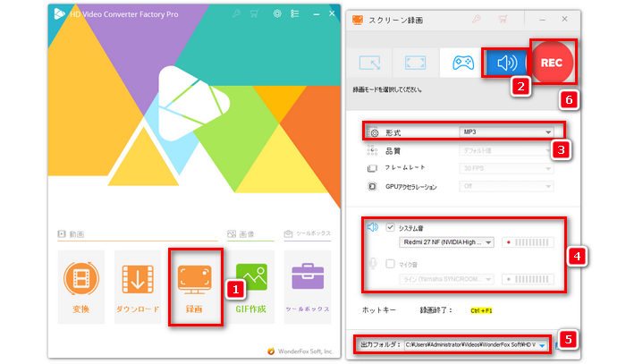Click the スクリーン録画 window title icon
The image size is (626, 364).
(x=358, y=20)
